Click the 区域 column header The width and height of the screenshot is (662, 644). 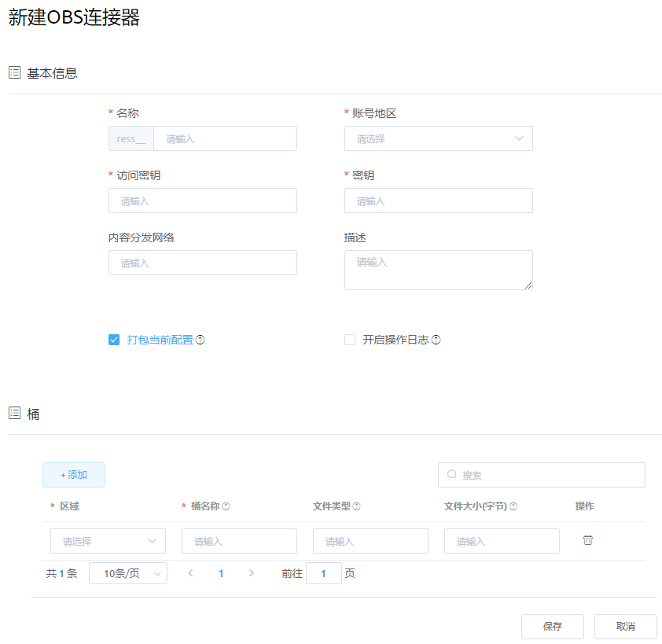(69, 506)
